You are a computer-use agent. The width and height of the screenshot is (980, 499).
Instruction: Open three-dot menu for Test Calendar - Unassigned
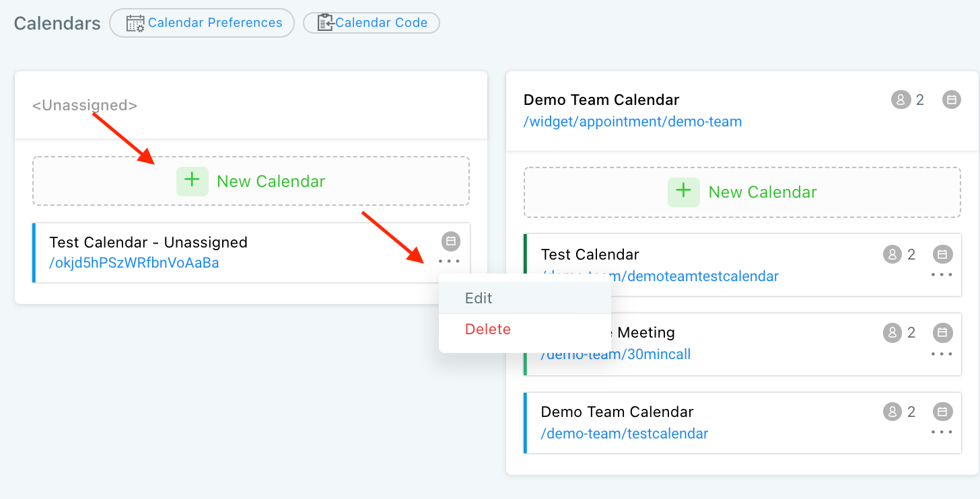point(449,261)
